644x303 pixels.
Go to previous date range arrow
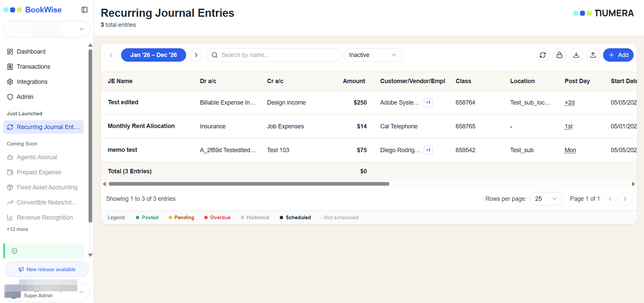111,55
